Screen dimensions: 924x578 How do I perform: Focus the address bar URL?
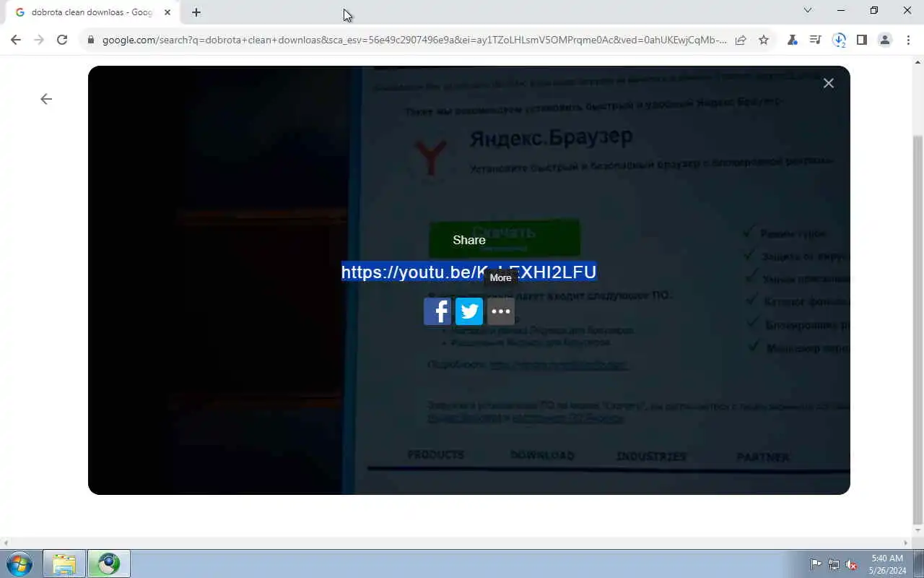point(414,40)
